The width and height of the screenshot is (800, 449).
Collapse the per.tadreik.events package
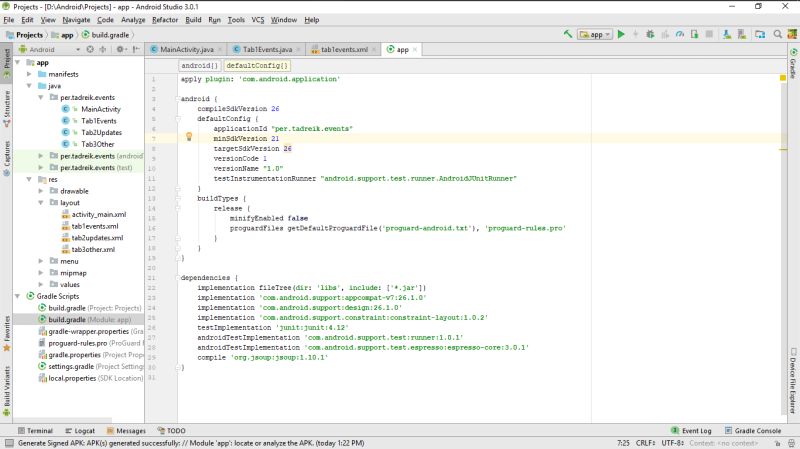pyautogui.click(x=41, y=97)
